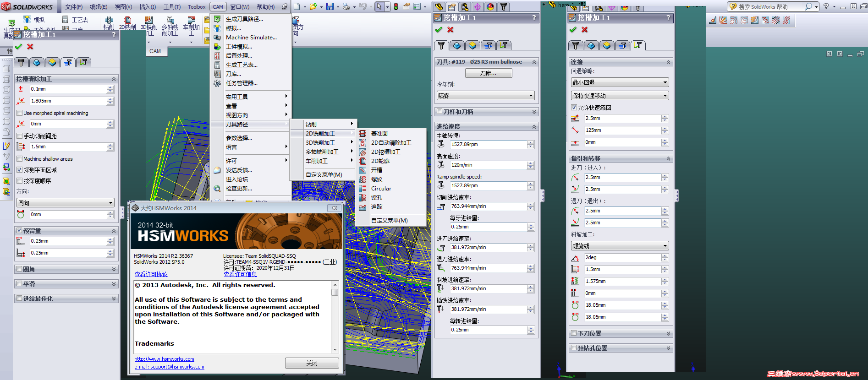Collapse the 进给速度 section chevron
Image resolution: width=868 pixels, height=380 pixels.
pyautogui.click(x=534, y=126)
